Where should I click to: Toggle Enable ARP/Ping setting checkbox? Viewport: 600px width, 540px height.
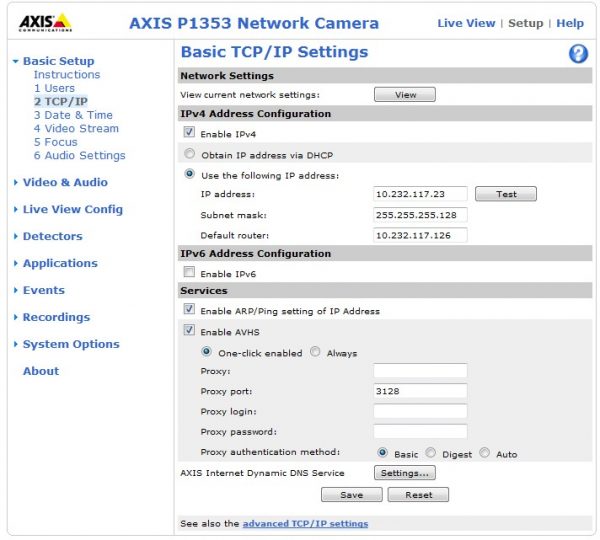189,311
